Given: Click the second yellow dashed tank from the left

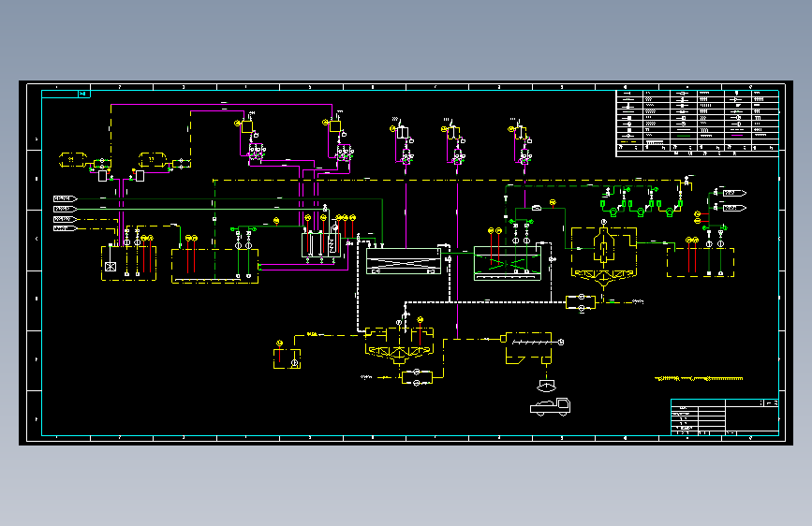Looking at the screenshot, I should [214, 266].
